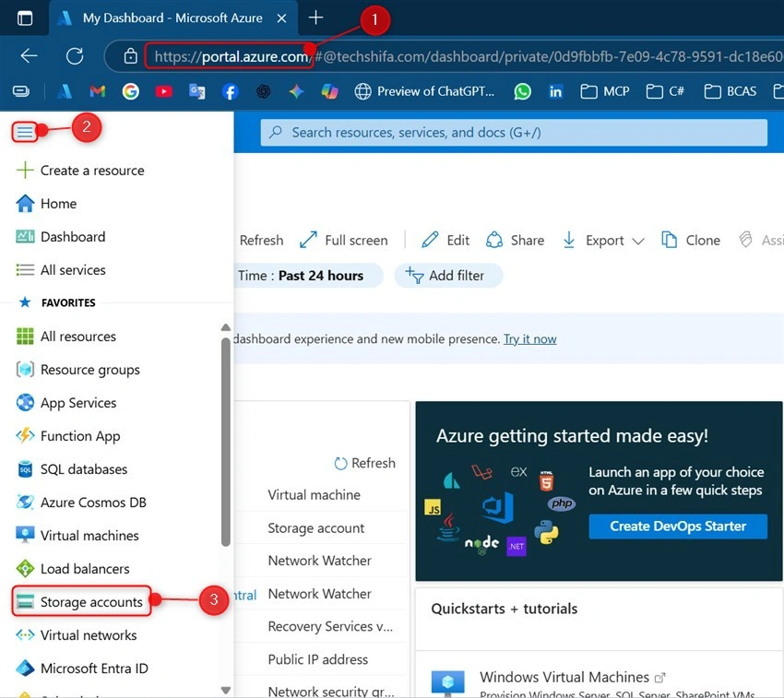This screenshot has height=698, width=784.
Task: Open Home via the house icon
Action: tap(25, 204)
